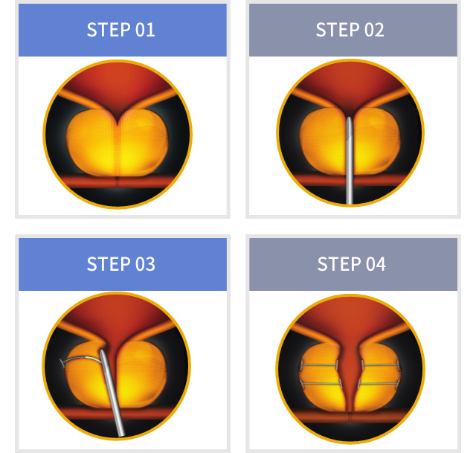Viewport: 476px width, 453px height.
Task: Select the lower left implant in STEP 04
Action: pos(321,384)
